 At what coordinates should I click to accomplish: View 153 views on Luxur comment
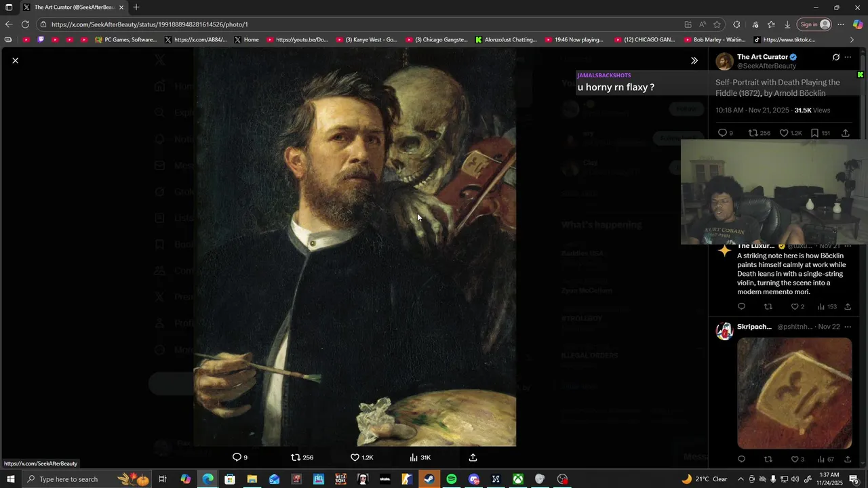pos(827,306)
